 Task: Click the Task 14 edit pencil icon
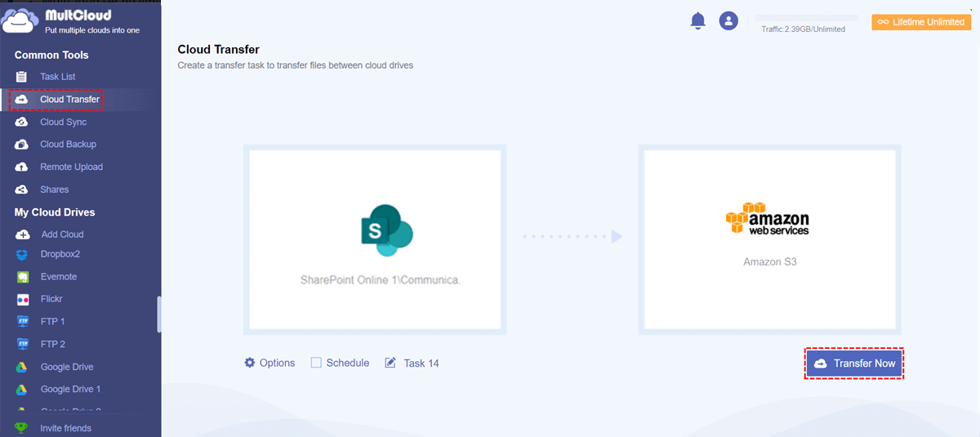(x=390, y=363)
